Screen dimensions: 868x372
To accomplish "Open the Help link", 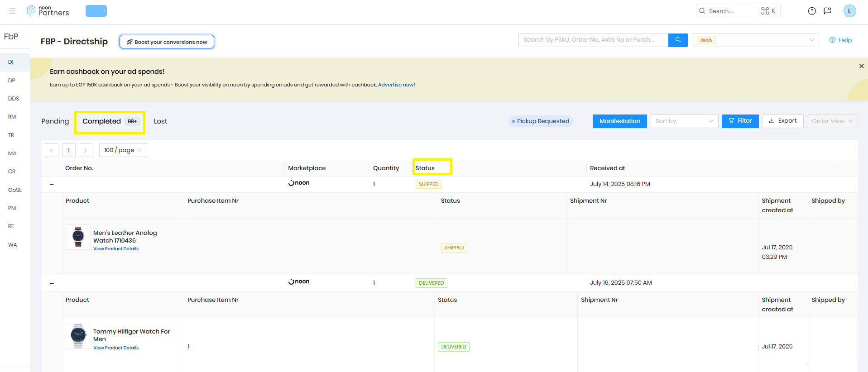I will click(x=841, y=40).
